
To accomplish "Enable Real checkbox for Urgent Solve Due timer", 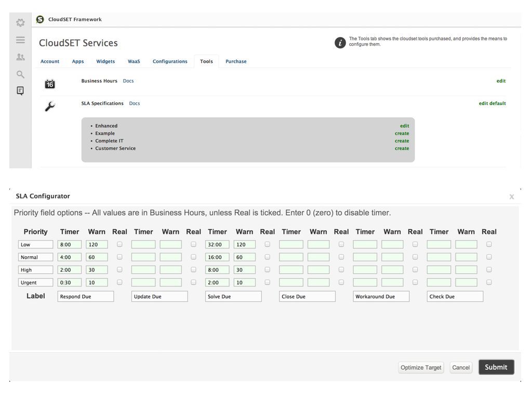I will click(268, 283).
